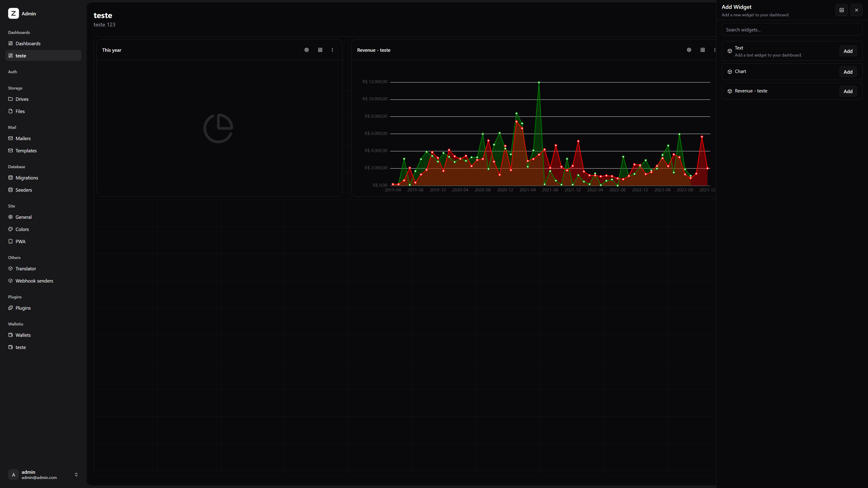Image resolution: width=868 pixels, height=488 pixels.
Task: Click the Auth section heading
Action: 12,72
